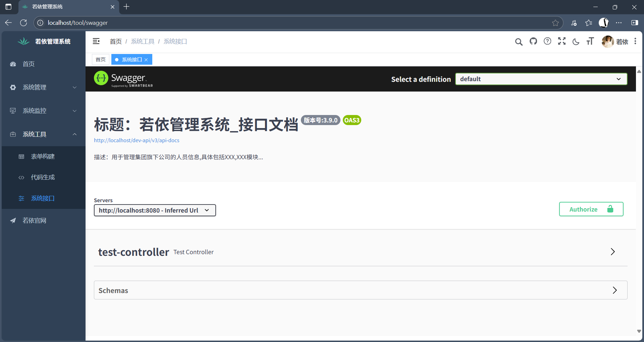Click 系统工具 in the breadcrumb

pyautogui.click(x=143, y=41)
